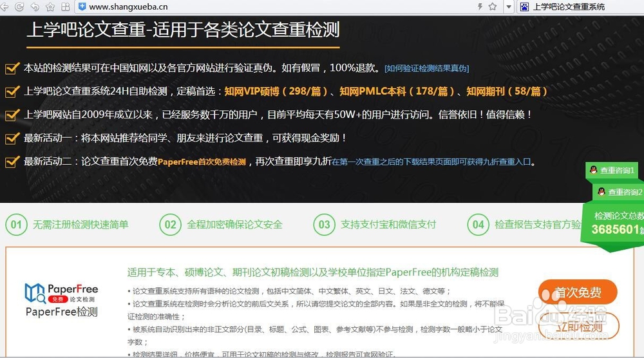The height and width of the screenshot is (358, 644).
Task: Click checkmark icon beside 2009年成立 line
Action: coord(12,115)
